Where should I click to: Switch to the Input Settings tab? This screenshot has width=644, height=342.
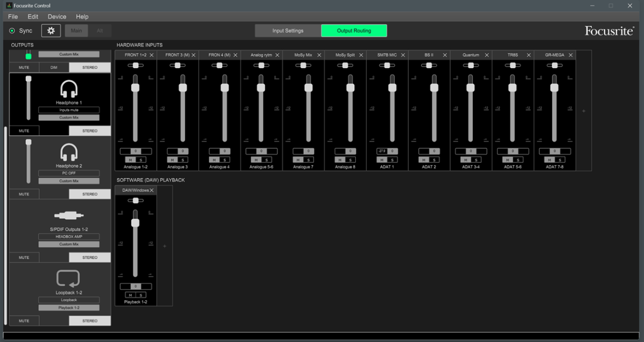(x=288, y=31)
